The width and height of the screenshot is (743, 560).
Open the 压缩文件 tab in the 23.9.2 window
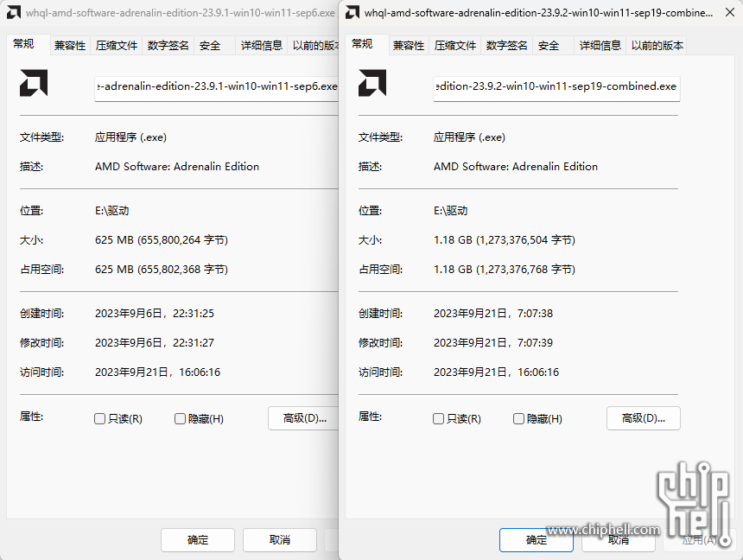pos(455,46)
